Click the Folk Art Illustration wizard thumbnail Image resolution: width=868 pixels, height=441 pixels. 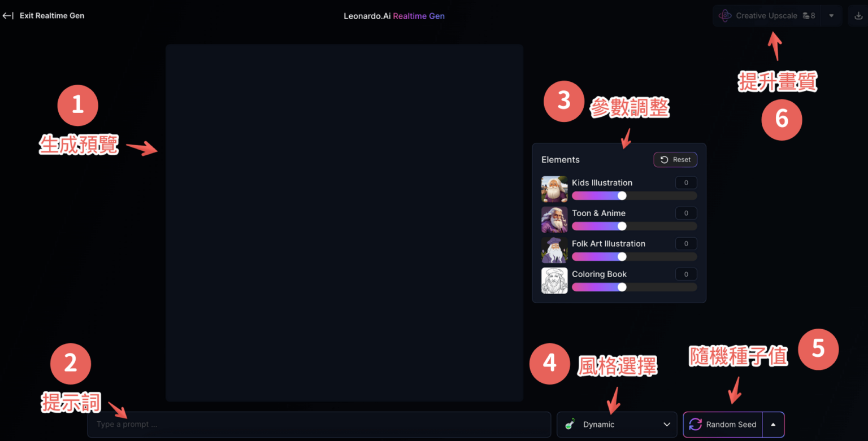click(554, 250)
